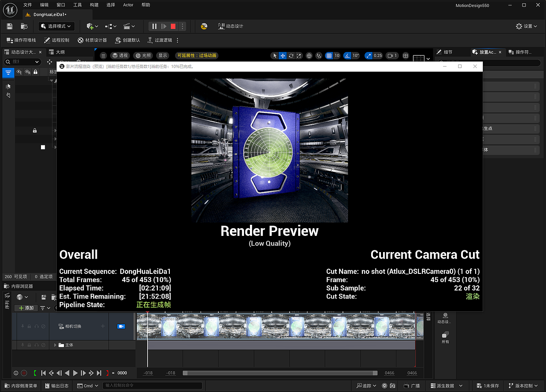Click inside the 输入控制台命令 field

[152, 385]
